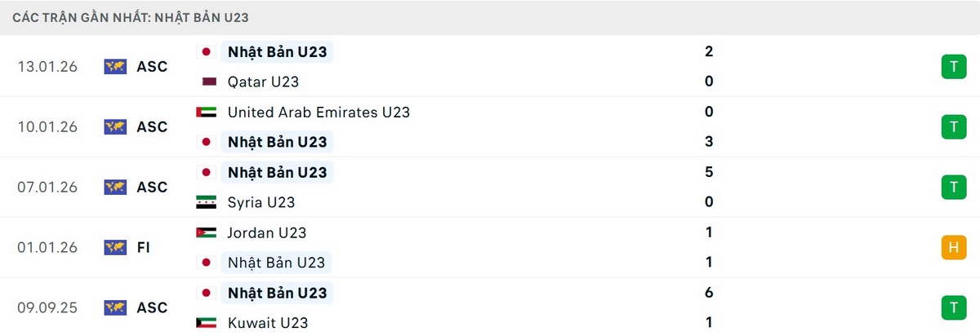Click the ASC competition icon dated 13.01.26

[115, 67]
